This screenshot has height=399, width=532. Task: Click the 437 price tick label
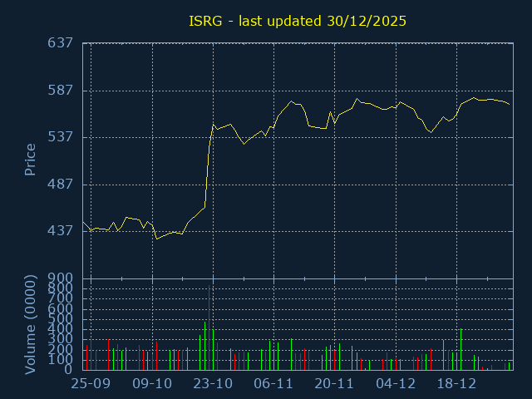click(x=62, y=230)
